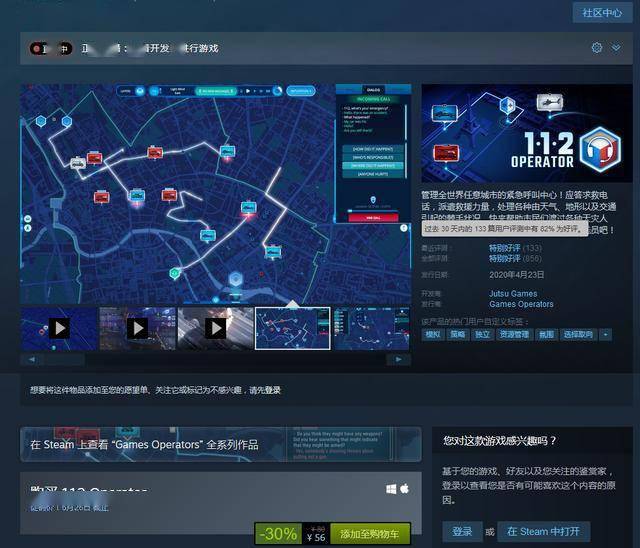This screenshot has height=548, width=640.
Task: Open the 社区中心 community hub button
Action: [602, 13]
